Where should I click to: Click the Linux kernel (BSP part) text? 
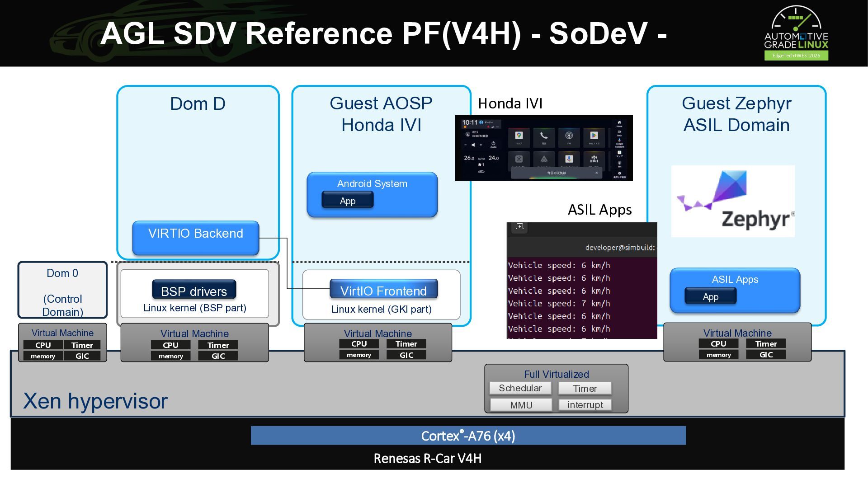click(195, 308)
